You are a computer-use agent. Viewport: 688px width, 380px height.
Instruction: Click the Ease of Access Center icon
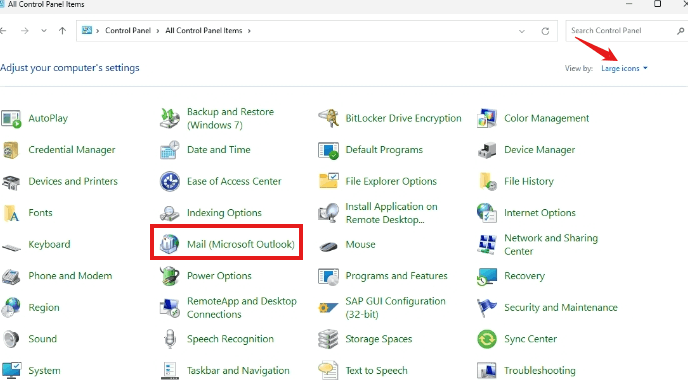169,182
